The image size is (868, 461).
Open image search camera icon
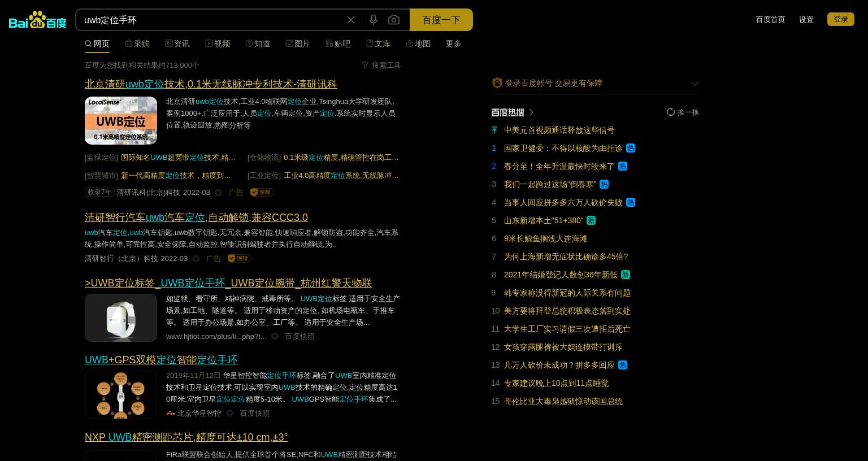coord(394,20)
